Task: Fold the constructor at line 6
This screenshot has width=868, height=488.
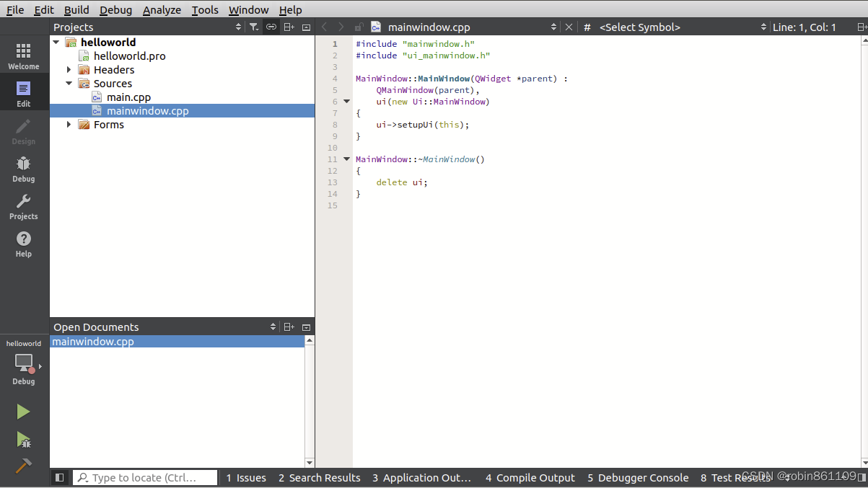Action: [x=346, y=102]
